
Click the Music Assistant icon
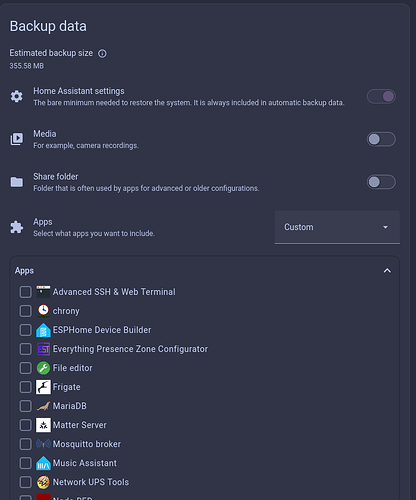coord(43,463)
